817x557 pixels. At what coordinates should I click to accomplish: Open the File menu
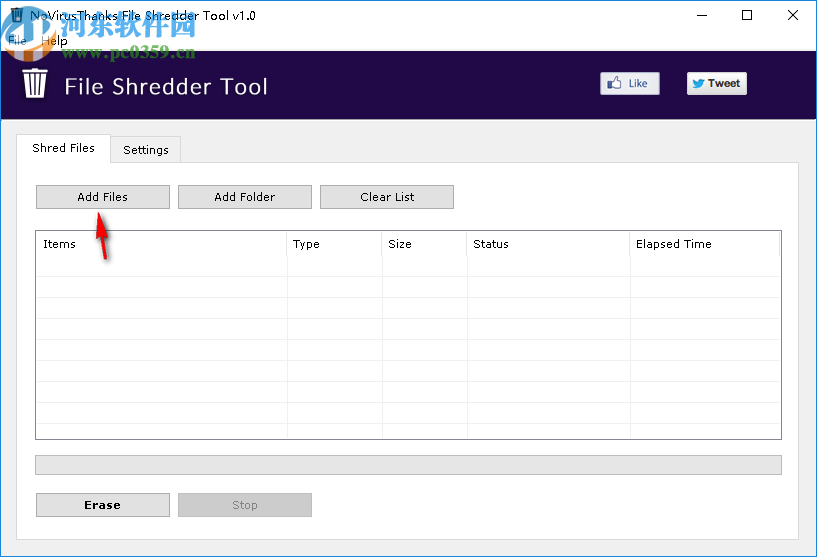[17, 41]
